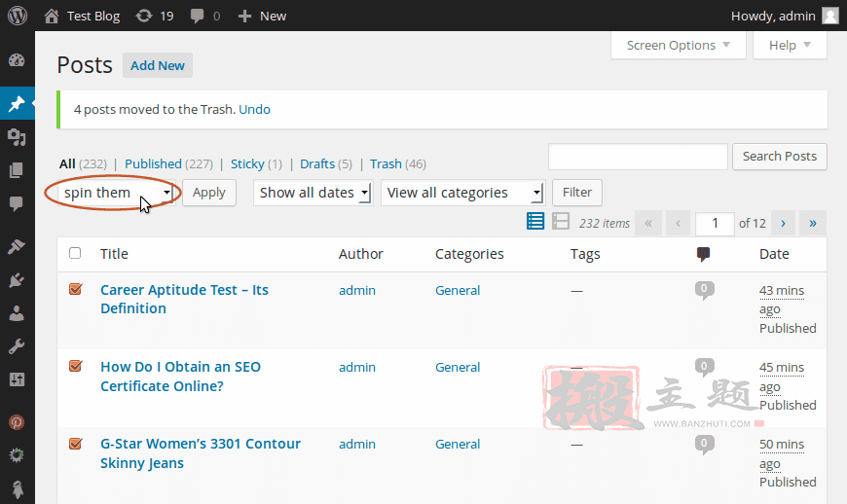Image resolution: width=847 pixels, height=504 pixels.
Task: Sort posts by Date column
Action: (774, 254)
